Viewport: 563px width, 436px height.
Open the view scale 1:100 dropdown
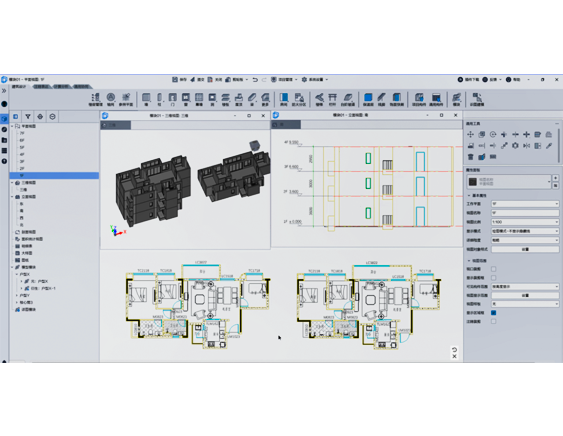coord(525,222)
